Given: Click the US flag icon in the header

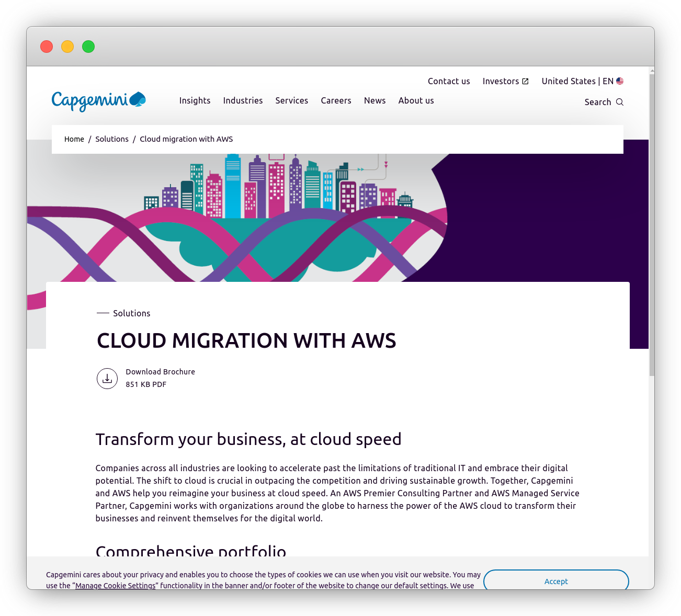Looking at the screenshot, I should [619, 81].
